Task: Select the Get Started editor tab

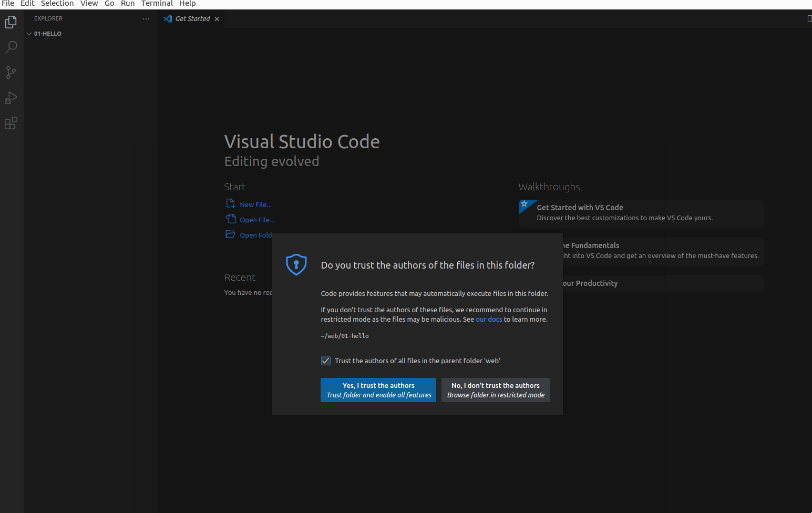Action: click(x=191, y=19)
